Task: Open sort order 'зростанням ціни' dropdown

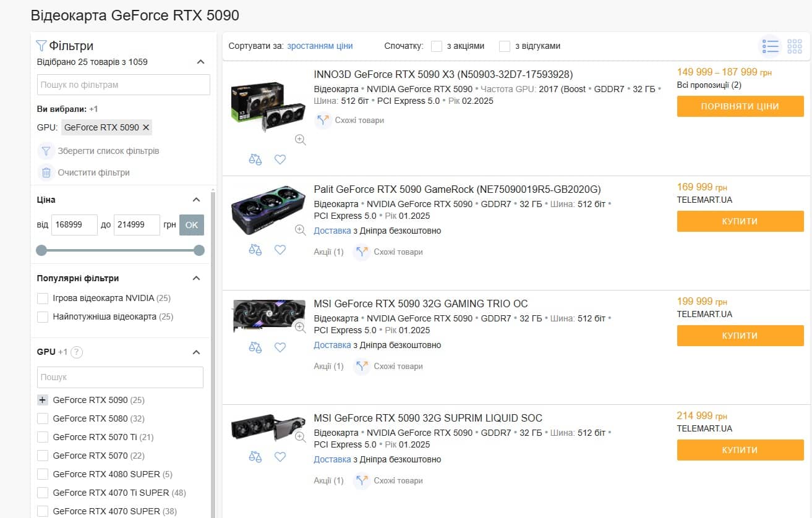Action: pos(320,46)
